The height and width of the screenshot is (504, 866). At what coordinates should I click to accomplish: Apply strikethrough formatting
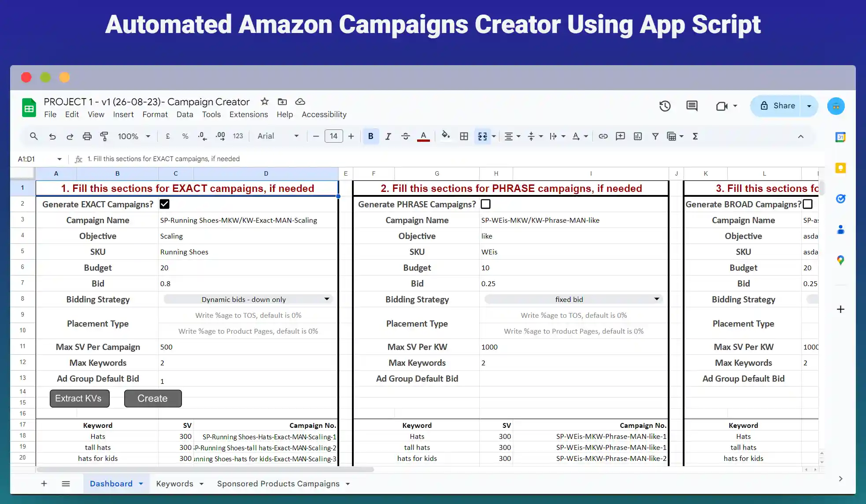tap(406, 136)
